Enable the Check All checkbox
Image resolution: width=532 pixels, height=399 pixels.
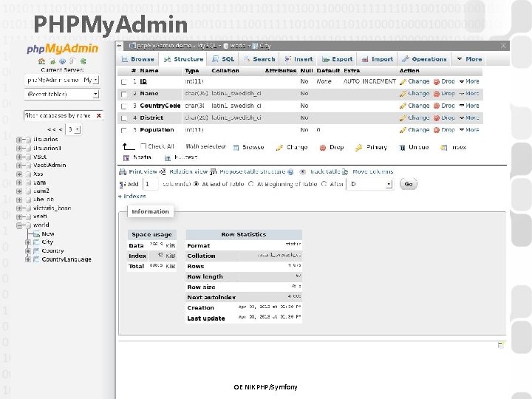coord(143,146)
